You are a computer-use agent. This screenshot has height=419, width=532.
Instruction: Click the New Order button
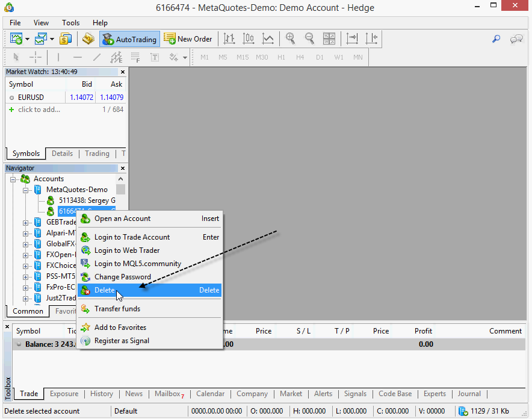click(188, 39)
